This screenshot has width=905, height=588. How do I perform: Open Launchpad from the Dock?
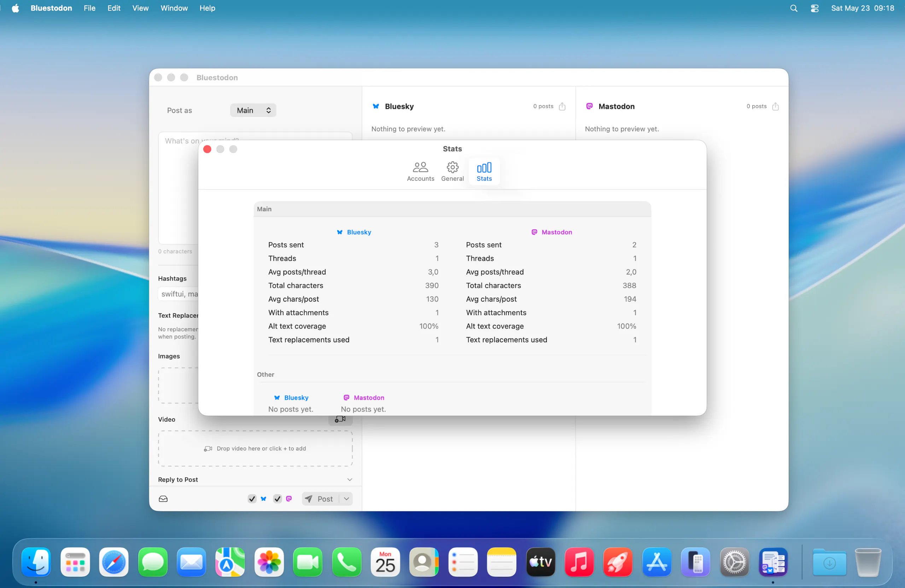pos(75,562)
